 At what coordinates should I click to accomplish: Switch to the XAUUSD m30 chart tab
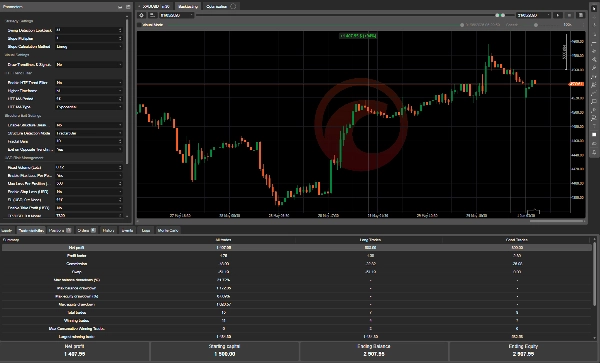coord(155,7)
